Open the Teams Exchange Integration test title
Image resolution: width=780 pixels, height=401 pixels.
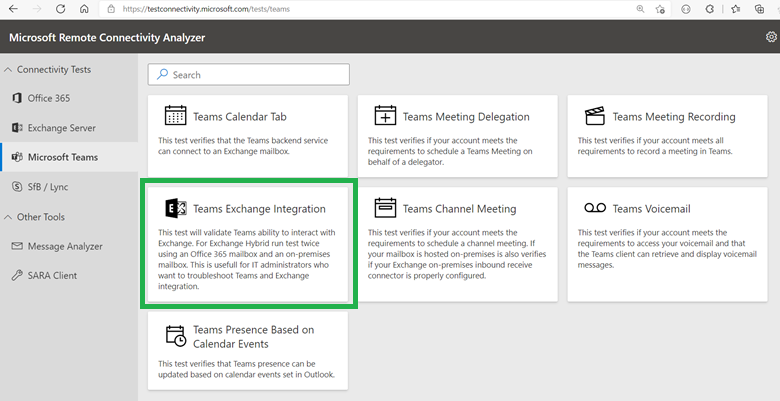(259, 209)
